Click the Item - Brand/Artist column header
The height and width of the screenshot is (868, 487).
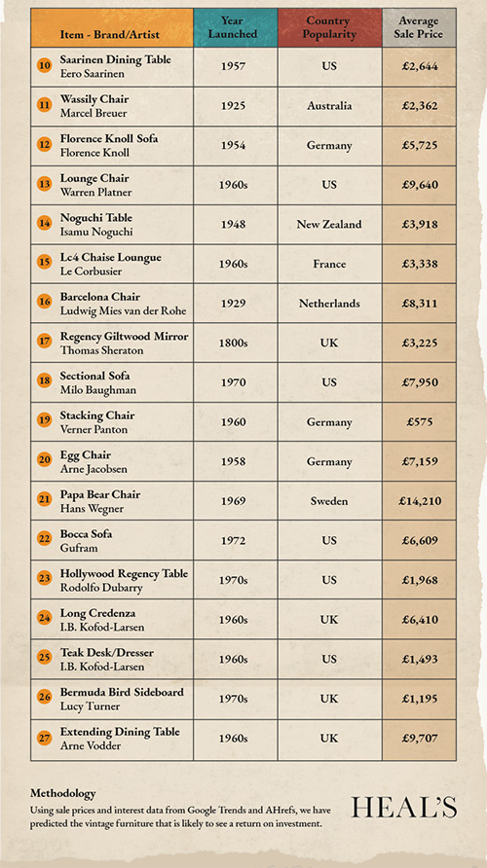(x=112, y=27)
